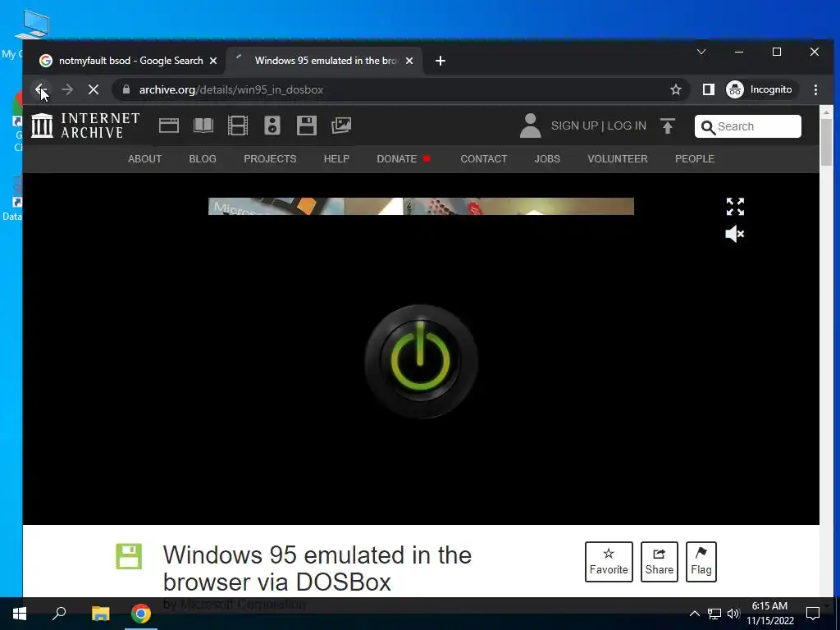
Task: Open the Audio speaker icon
Action: (x=272, y=126)
